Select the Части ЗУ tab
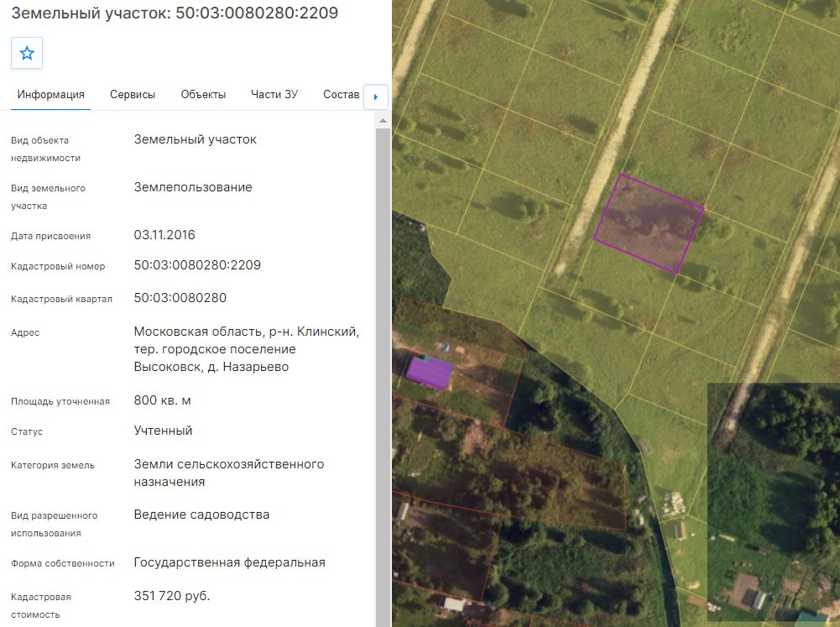 [x=274, y=95]
